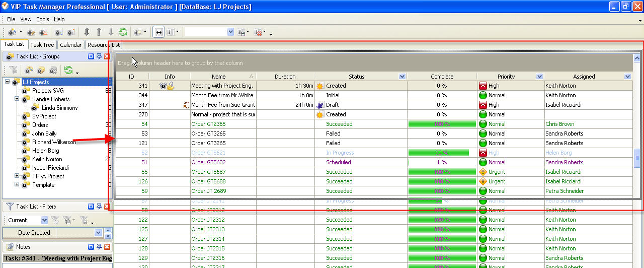Screen dimensions: 644x268
Task: Sort by the Name column header
Action: [x=219, y=77]
